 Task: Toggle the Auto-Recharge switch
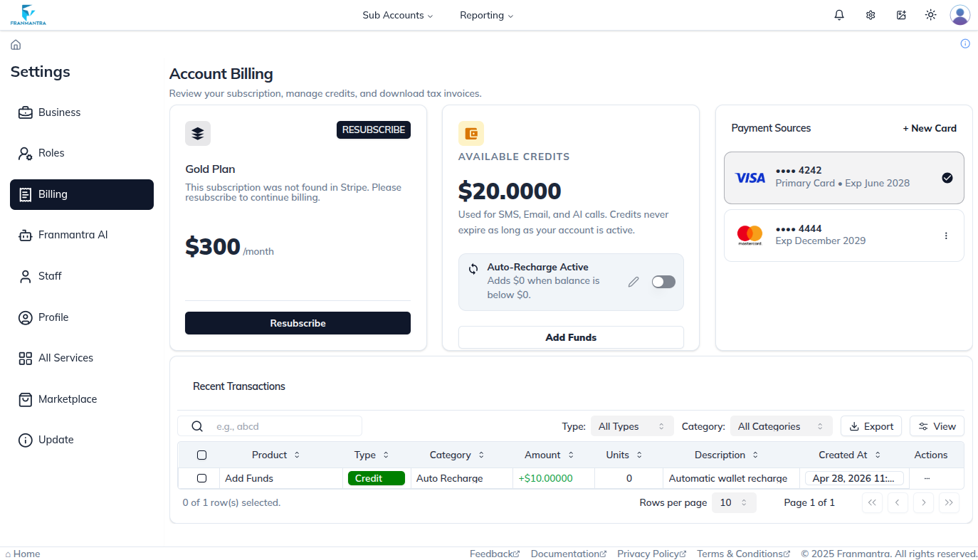pos(663,282)
